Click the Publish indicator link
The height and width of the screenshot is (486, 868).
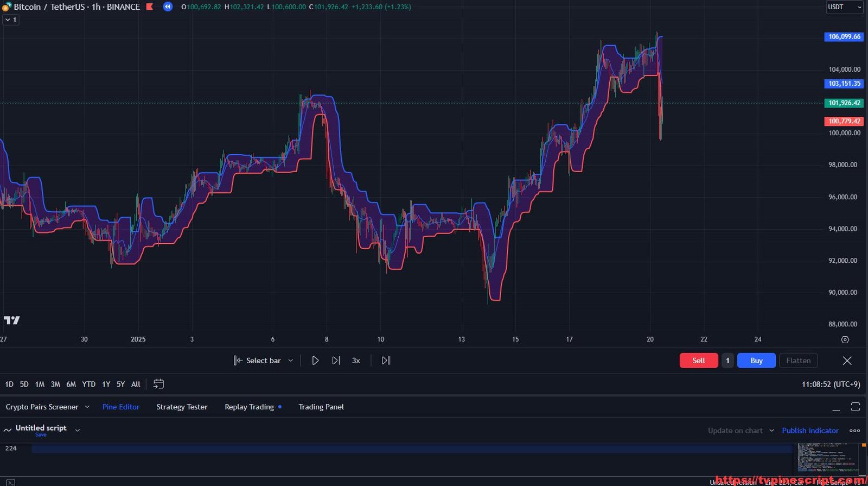pyautogui.click(x=810, y=431)
